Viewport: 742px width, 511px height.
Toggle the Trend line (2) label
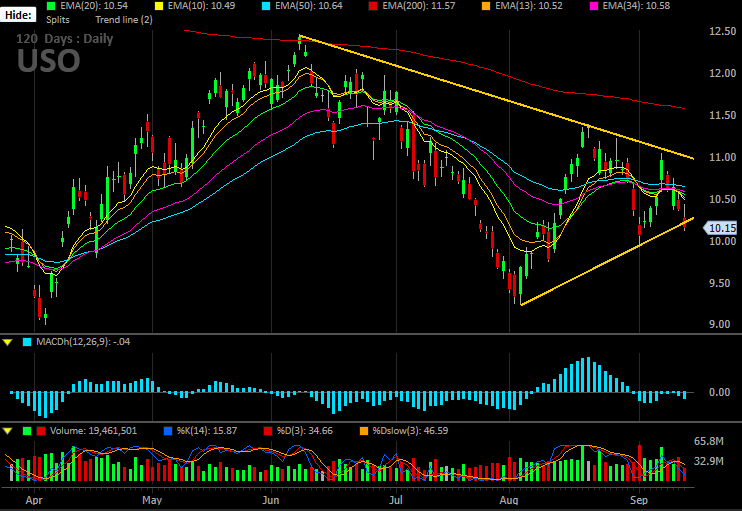124,20
